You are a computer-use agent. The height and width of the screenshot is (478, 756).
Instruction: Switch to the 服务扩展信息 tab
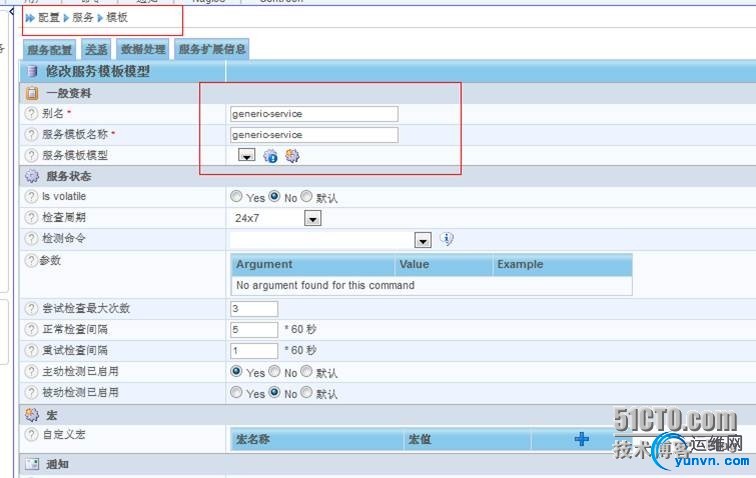click(212, 50)
